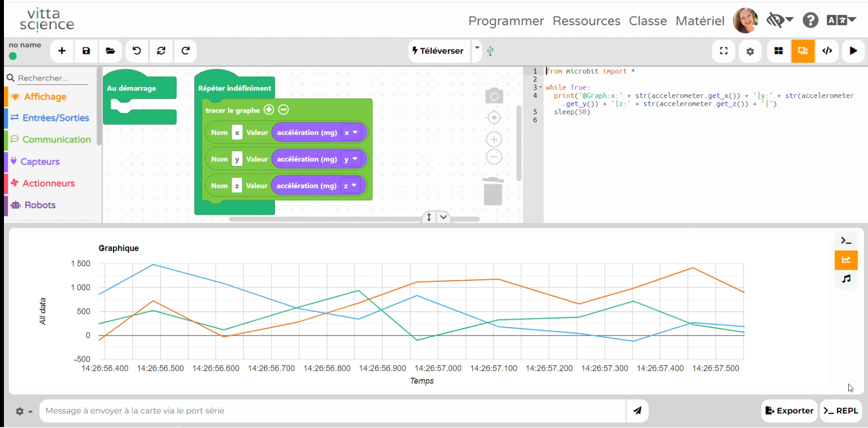Open the music note tab
Image resolution: width=868 pixels, height=428 pixels.
coord(846,279)
